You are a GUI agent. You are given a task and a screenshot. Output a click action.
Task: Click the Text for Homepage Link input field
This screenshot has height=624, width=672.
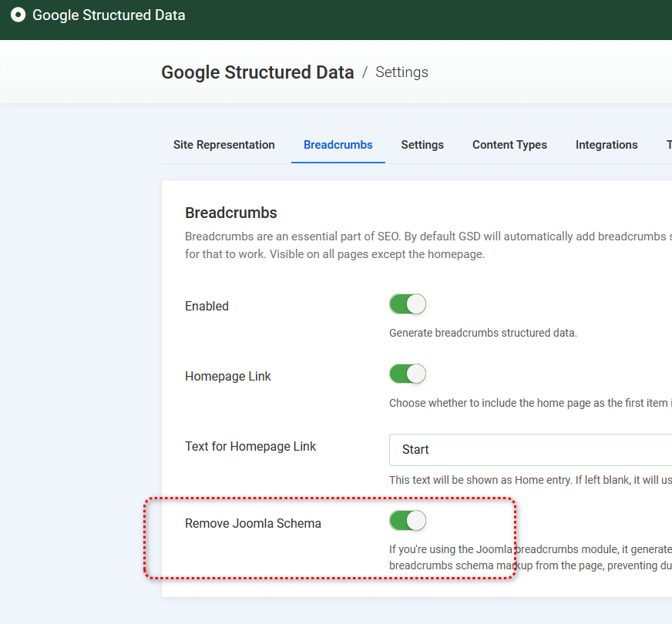click(530, 450)
